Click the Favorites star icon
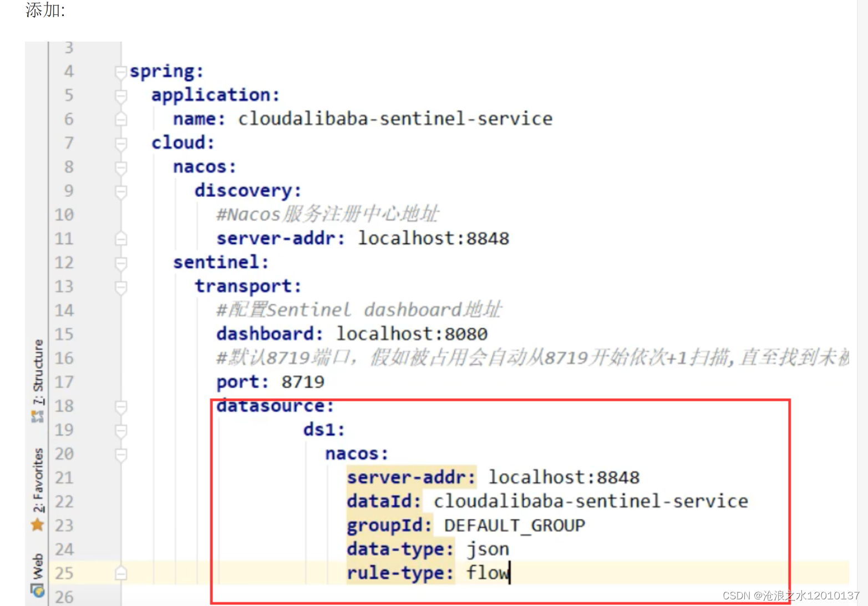 [38, 524]
